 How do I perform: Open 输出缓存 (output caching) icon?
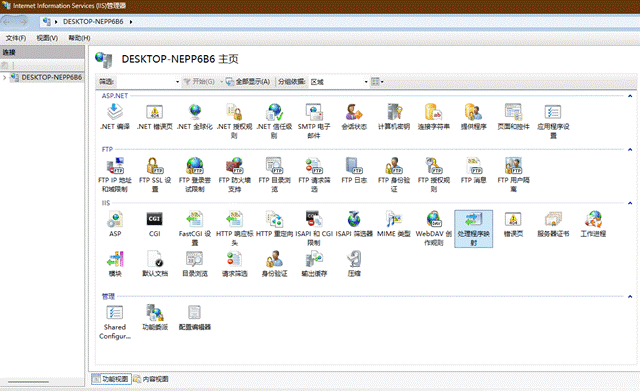coord(314,259)
